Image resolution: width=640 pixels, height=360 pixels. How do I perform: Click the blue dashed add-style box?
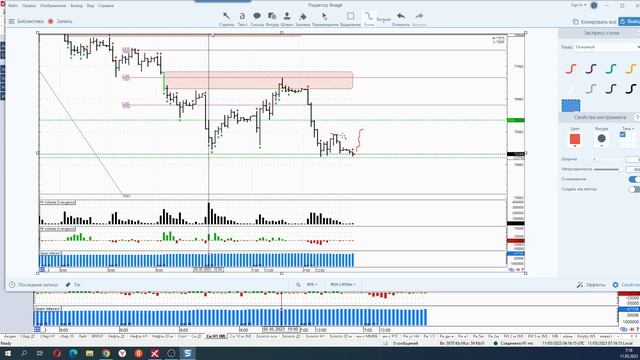pos(571,106)
